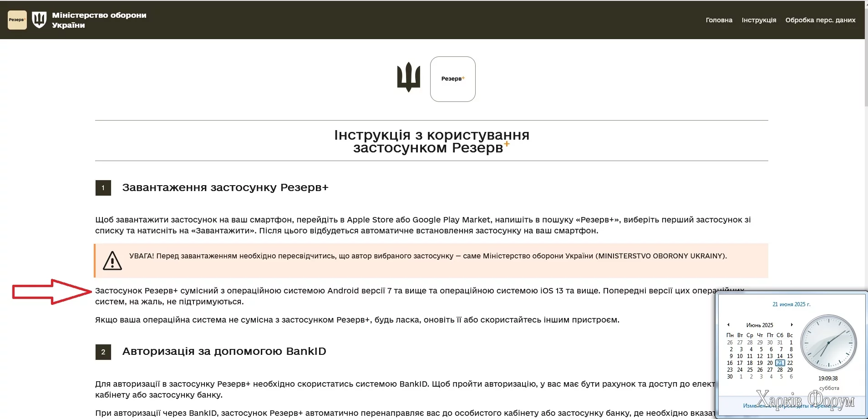The image size is (868, 419).
Task: Click the Резерв+ logo in the header
Action: 17,20
